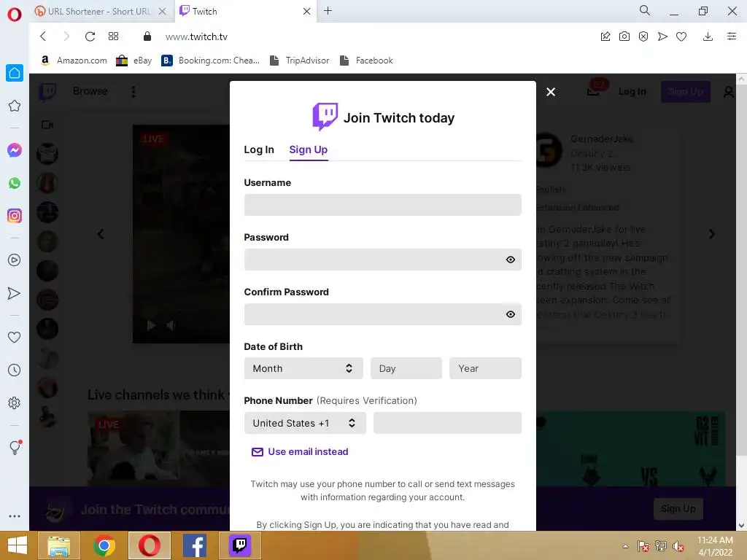Take a snapshot with camera icon
The width and height of the screenshot is (747, 560).
click(x=624, y=36)
